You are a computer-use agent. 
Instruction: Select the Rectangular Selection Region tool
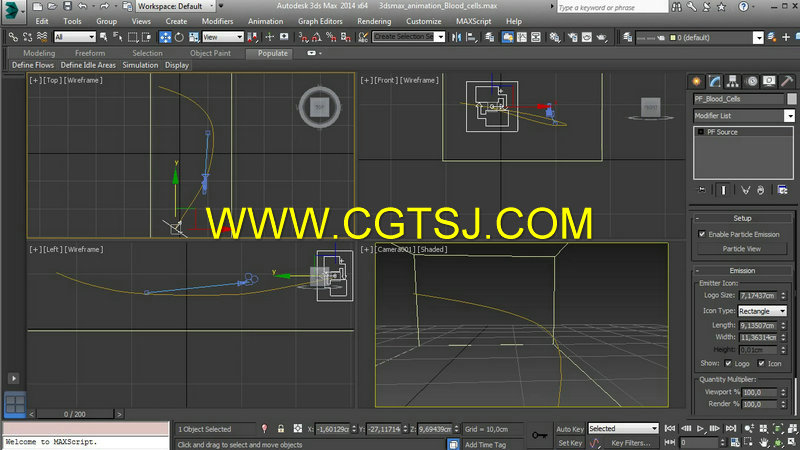click(x=133, y=37)
